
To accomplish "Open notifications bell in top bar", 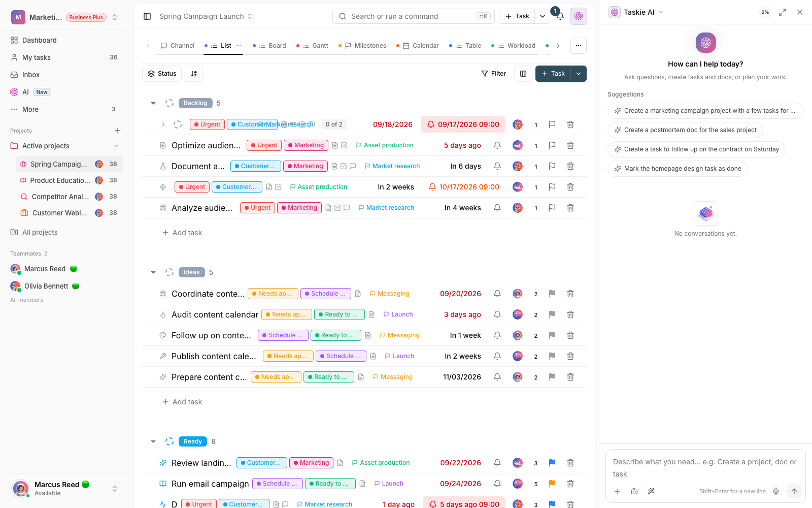I will tap(560, 16).
